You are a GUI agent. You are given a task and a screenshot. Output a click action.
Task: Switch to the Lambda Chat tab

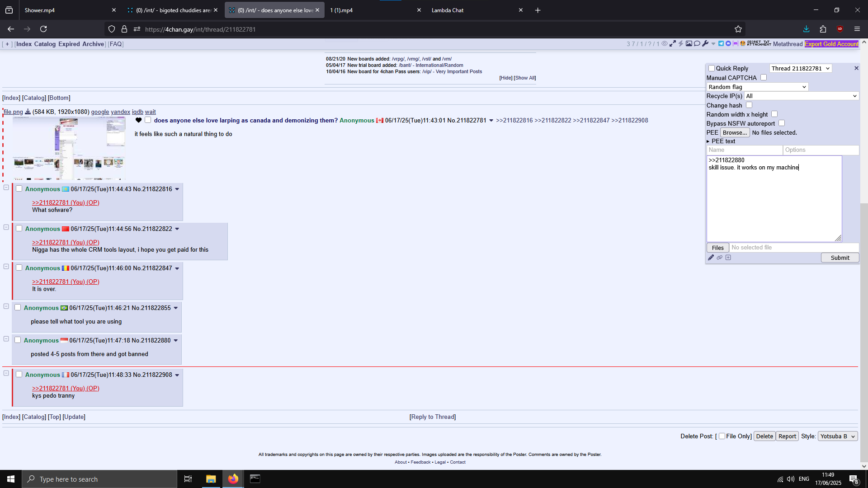[477, 10]
